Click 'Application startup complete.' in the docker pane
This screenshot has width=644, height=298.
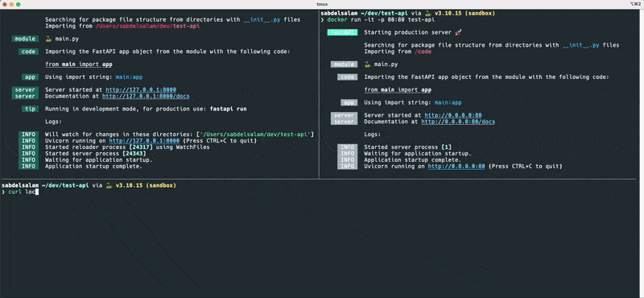413,160
